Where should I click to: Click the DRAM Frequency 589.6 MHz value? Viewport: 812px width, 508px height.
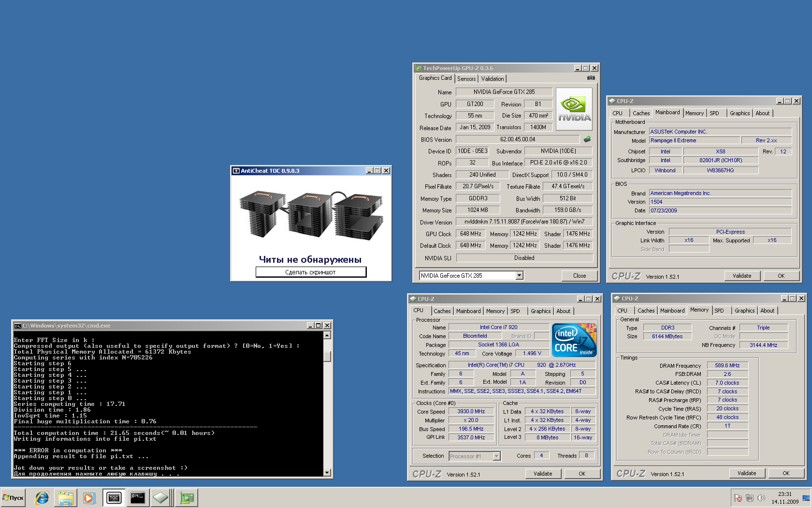point(727,365)
